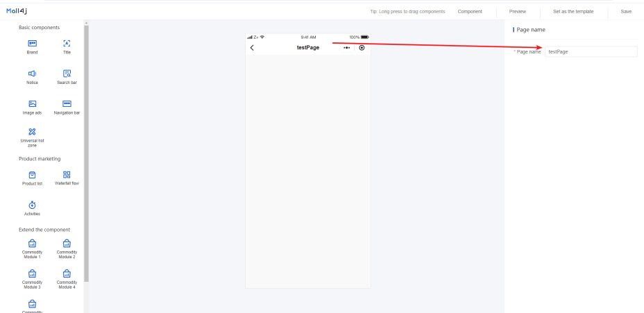644x313 pixels.
Task: Open the Component menu in the top bar
Action: pyautogui.click(x=470, y=12)
